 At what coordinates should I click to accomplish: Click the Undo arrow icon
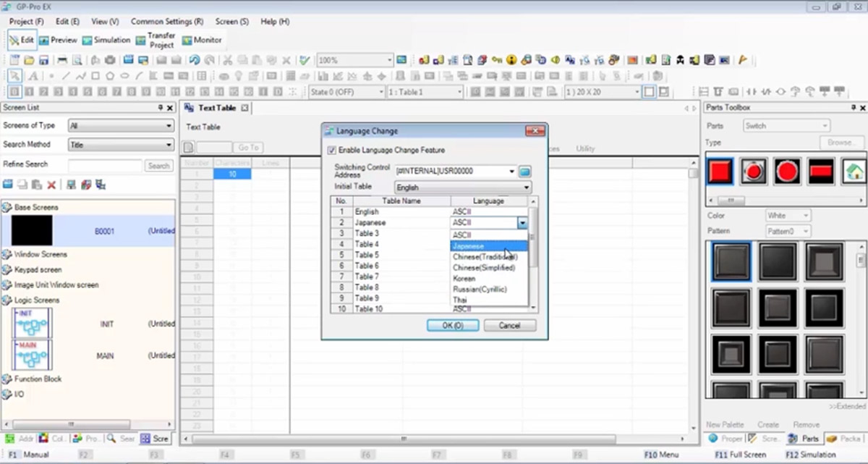[194, 60]
